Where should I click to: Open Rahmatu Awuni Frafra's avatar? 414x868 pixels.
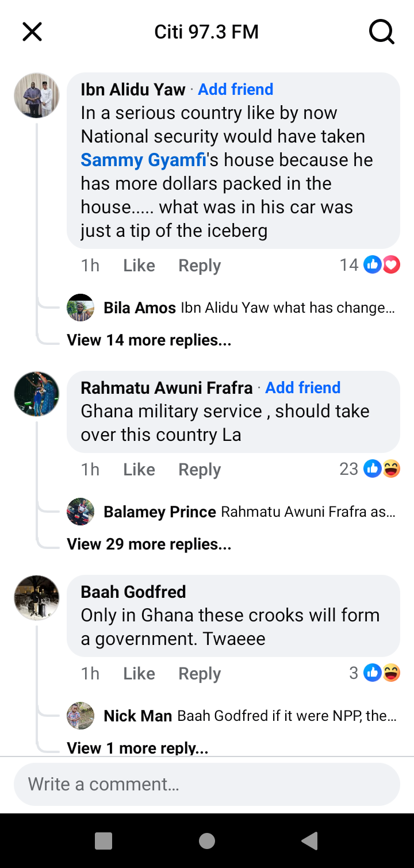37,394
